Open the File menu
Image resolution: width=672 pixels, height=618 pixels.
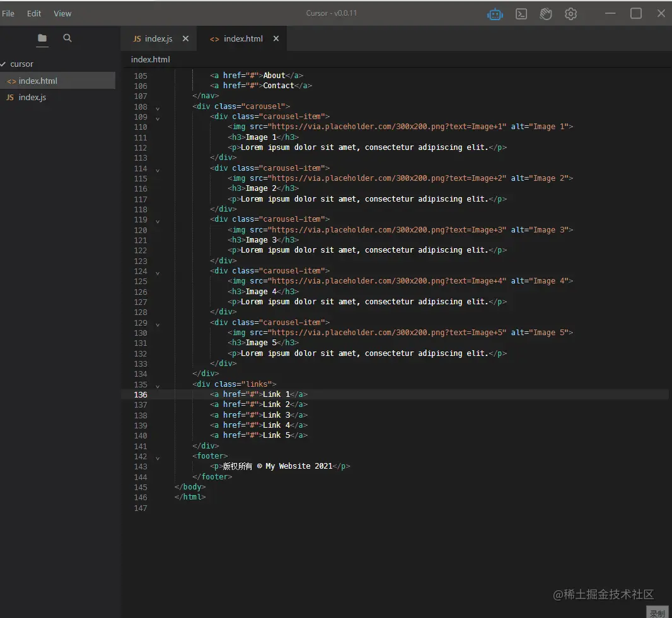click(x=8, y=13)
